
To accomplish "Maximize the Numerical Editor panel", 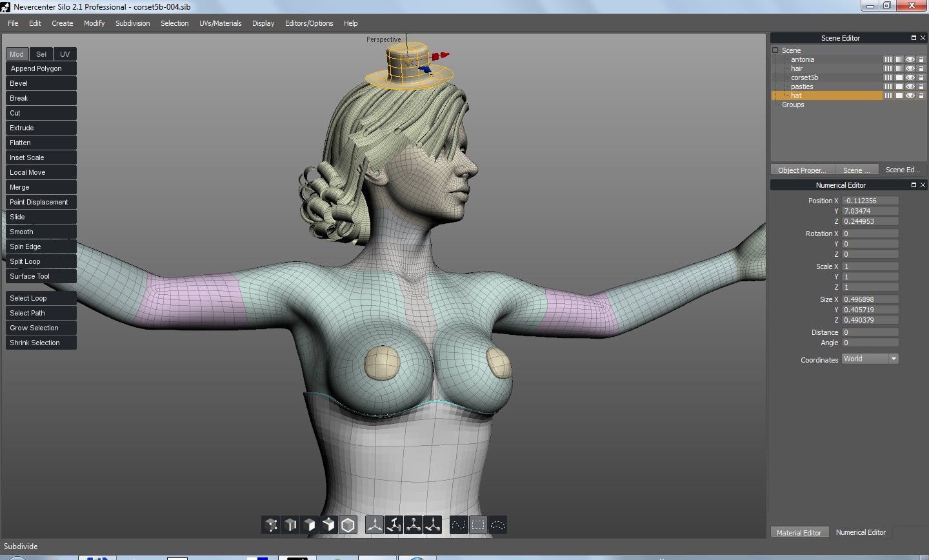I will click(x=914, y=185).
